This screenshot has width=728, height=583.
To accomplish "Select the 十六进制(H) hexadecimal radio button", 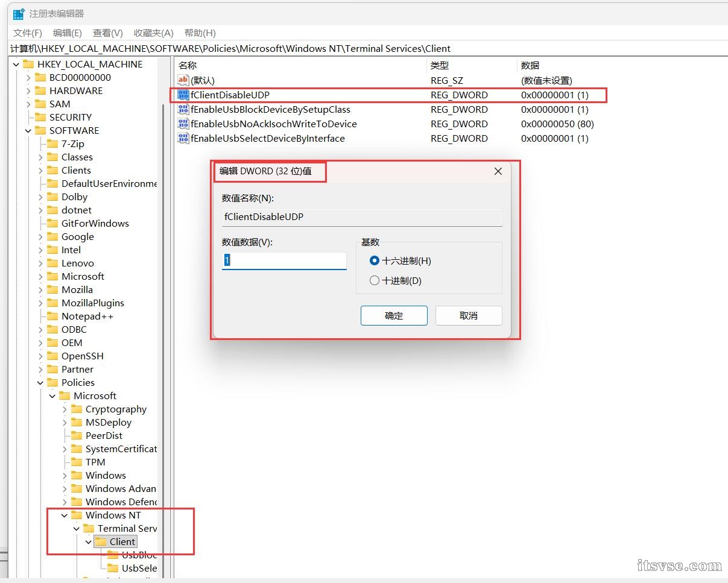I will coord(375,261).
